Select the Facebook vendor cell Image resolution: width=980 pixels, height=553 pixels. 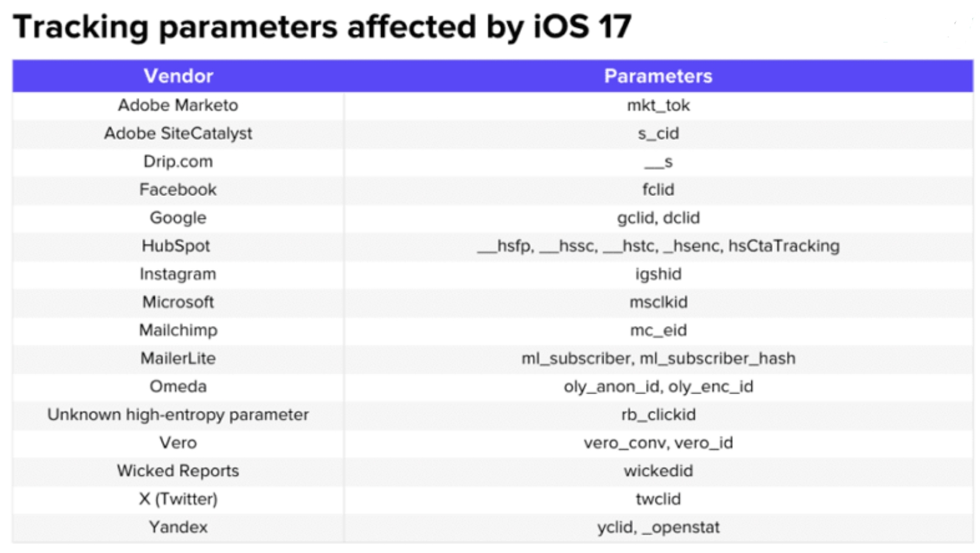[178, 189]
